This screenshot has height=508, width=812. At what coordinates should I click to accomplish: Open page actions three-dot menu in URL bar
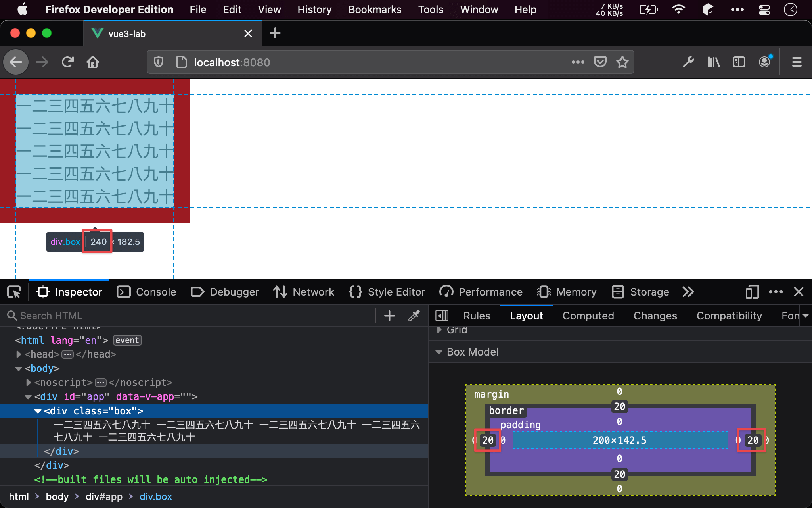tap(578, 62)
